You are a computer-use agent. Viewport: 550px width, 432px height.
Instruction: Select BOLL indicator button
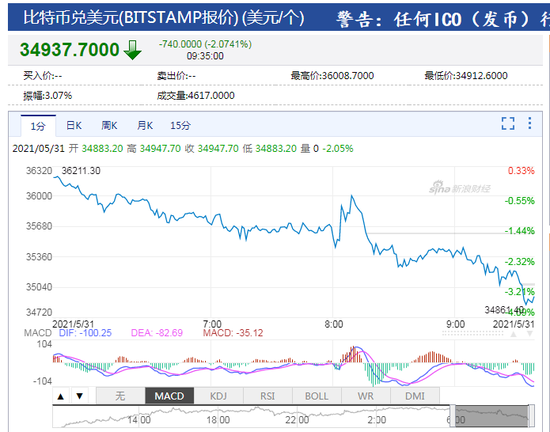tap(317, 396)
